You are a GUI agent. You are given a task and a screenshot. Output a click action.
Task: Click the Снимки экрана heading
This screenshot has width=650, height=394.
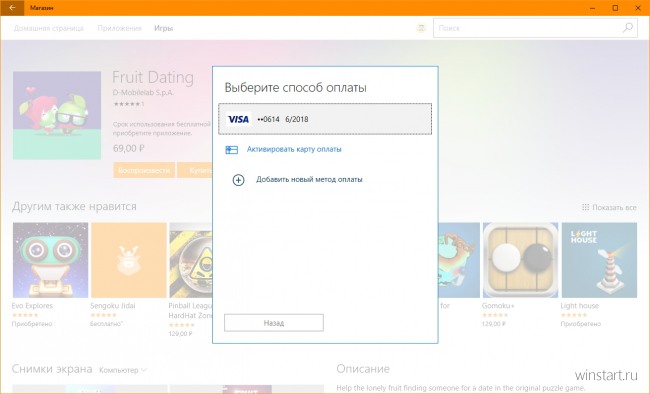[x=52, y=369]
